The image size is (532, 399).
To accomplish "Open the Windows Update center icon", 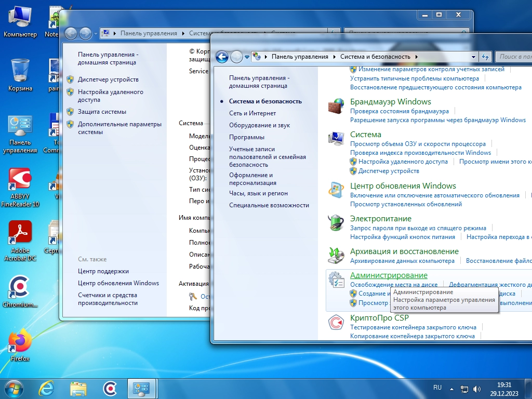I will 336,190.
